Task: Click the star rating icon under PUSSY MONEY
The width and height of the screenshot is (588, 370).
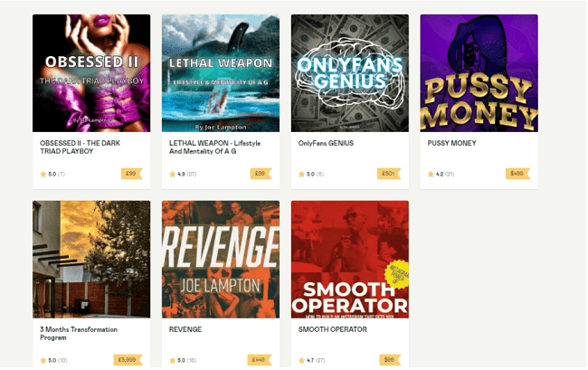Action: [431, 174]
